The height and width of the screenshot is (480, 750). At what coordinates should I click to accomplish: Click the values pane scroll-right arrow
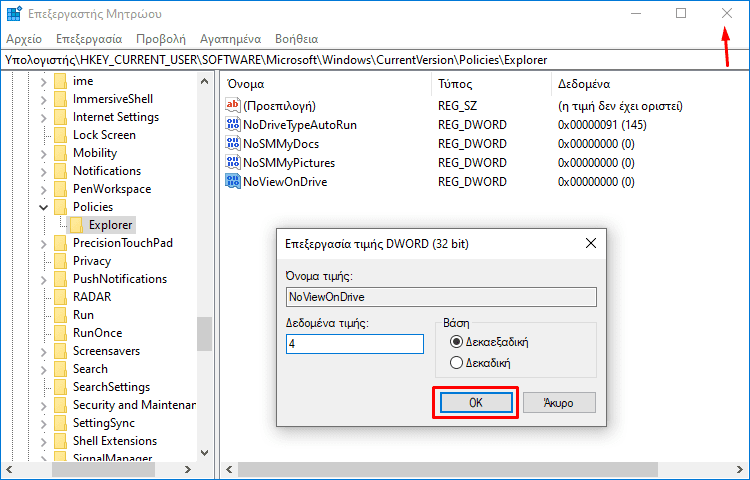[740, 469]
